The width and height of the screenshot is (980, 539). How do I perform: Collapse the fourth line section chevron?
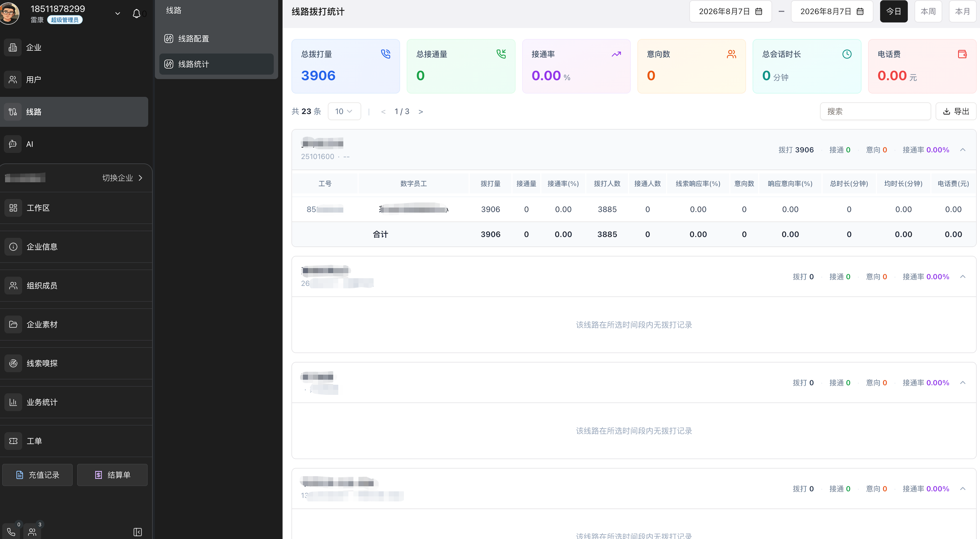(x=963, y=489)
